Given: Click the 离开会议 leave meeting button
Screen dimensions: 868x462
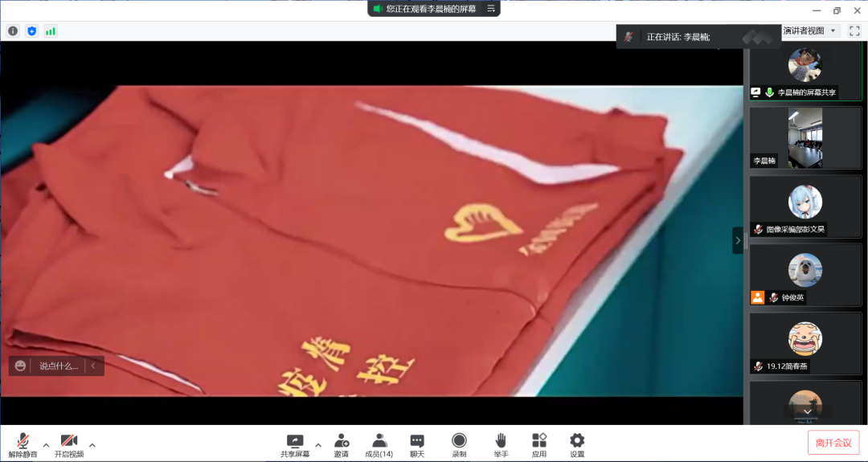Looking at the screenshot, I should click(833, 443).
